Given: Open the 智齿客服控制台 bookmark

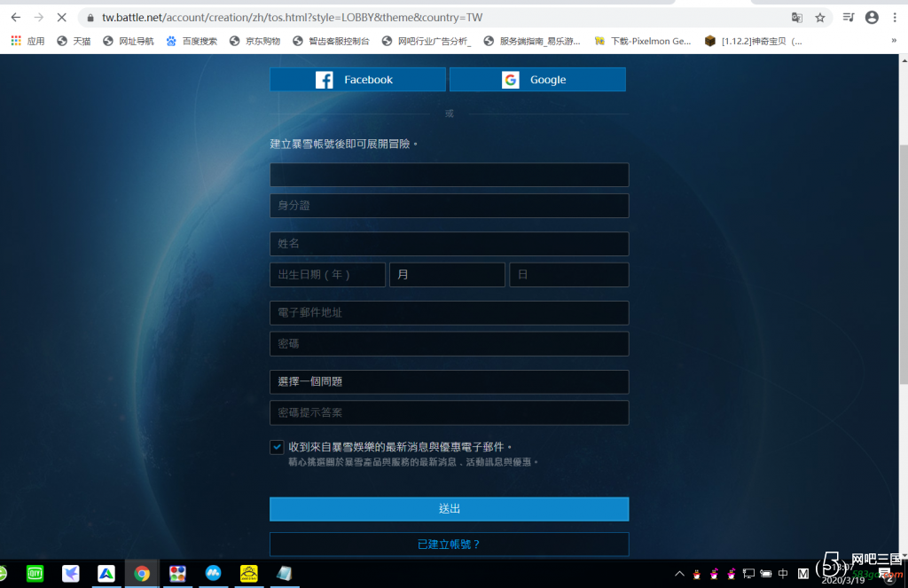Looking at the screenshot, I should point(331,41).
